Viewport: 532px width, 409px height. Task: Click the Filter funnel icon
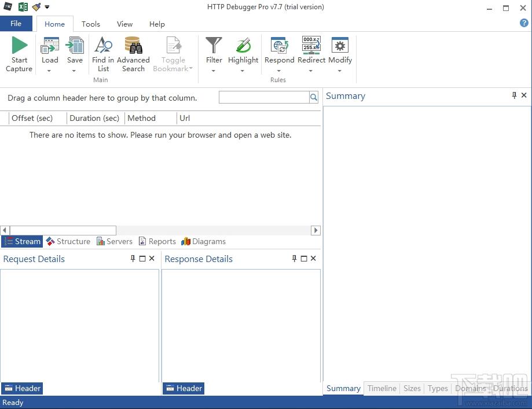pos(214,46)
